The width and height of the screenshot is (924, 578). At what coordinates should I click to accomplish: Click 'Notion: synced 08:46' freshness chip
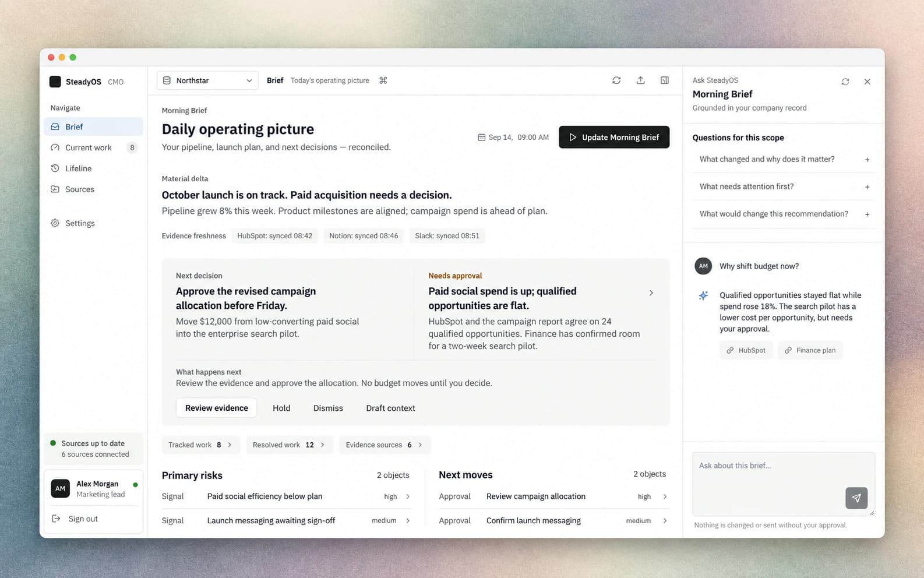pos(364,236)
